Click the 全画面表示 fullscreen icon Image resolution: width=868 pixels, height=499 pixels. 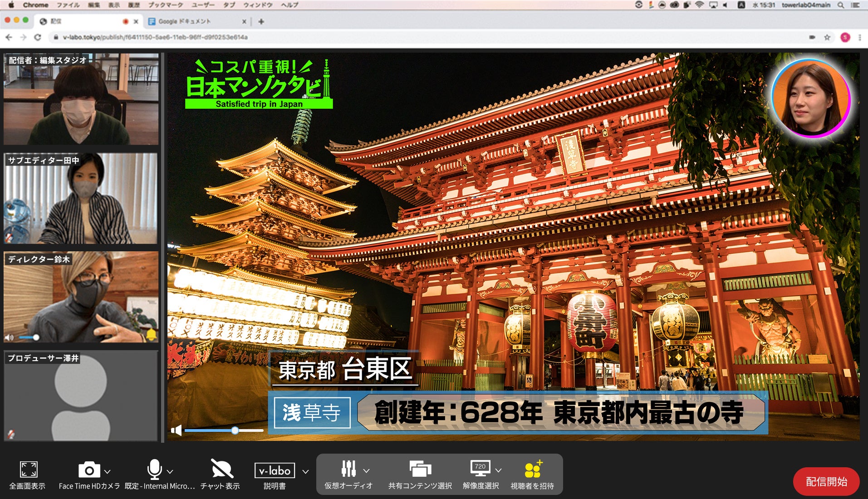pyautogui.click(x=29, y=470)
